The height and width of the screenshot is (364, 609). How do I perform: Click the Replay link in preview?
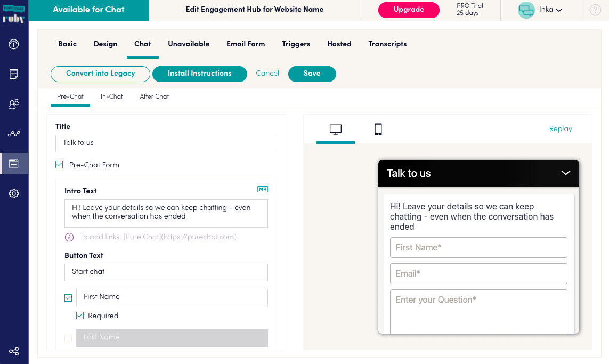point(561,128)
